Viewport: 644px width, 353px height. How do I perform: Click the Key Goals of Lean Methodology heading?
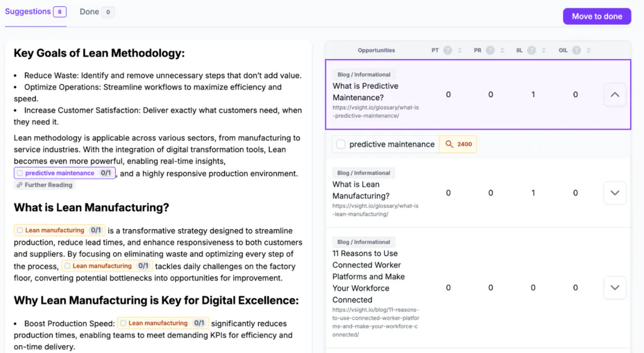[x=99, y=53]
